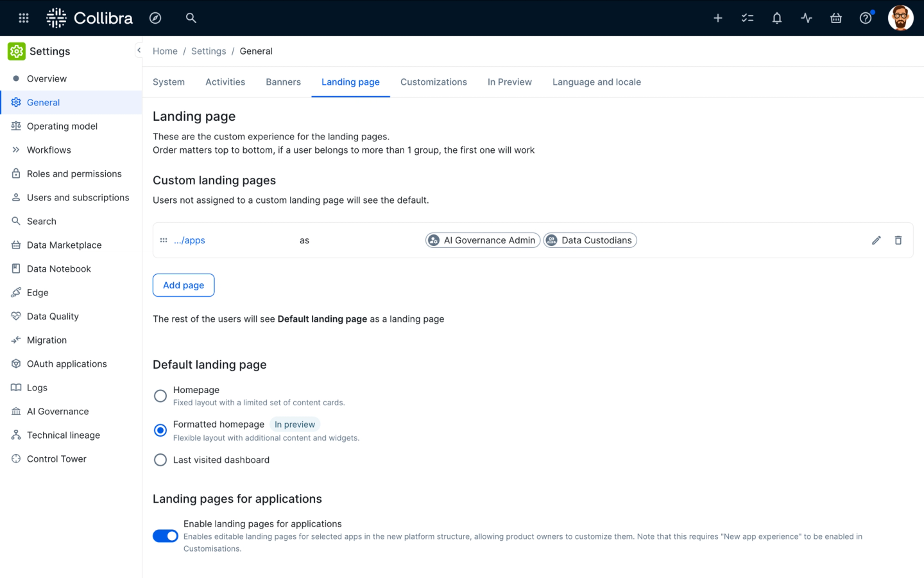Image resolution: width=924 pixels, height=578 pixels.
Task: Open Control Tower settings
Action: click(71, 459)
